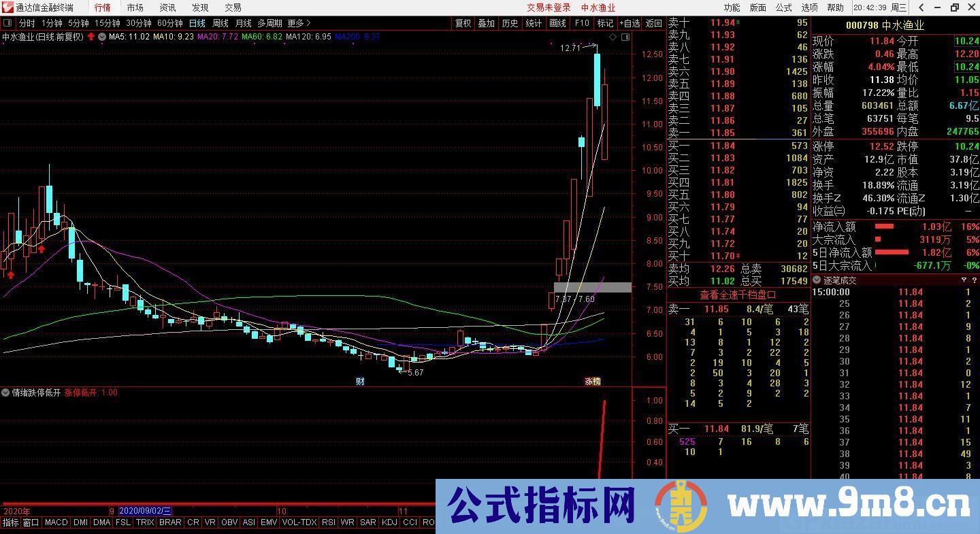Click the 指标 tab at bottom
Image resolution: width=980 pixels, height=534 pixels.
tap(10, 522)
